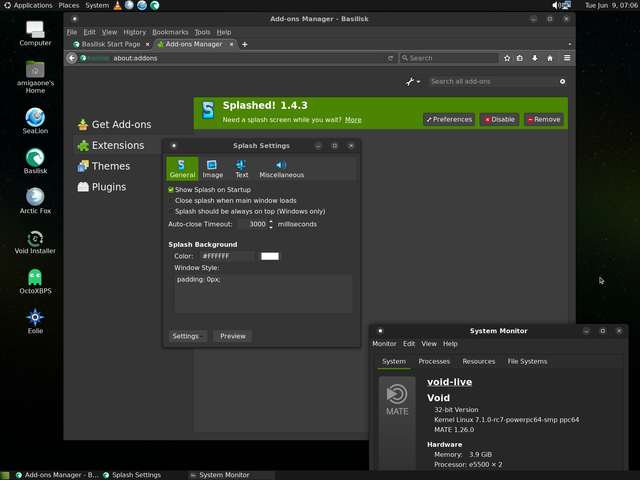The width and height of the screenshot is (640, 480).
Task: Open the Places menu
Action: point(69,5)
